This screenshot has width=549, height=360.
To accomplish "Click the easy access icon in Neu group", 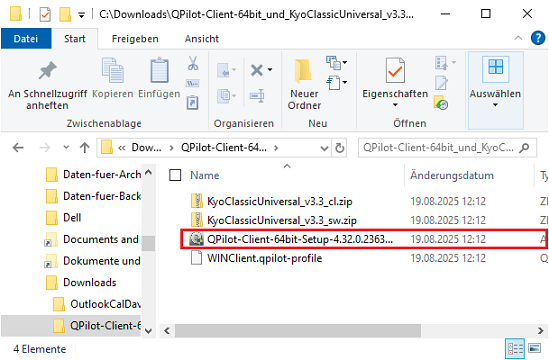I will click(333, 83).
